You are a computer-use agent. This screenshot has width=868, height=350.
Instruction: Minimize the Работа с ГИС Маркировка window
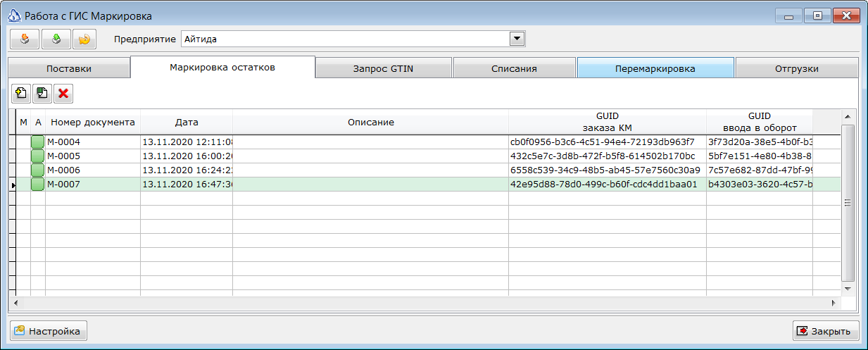pos(788,15)
